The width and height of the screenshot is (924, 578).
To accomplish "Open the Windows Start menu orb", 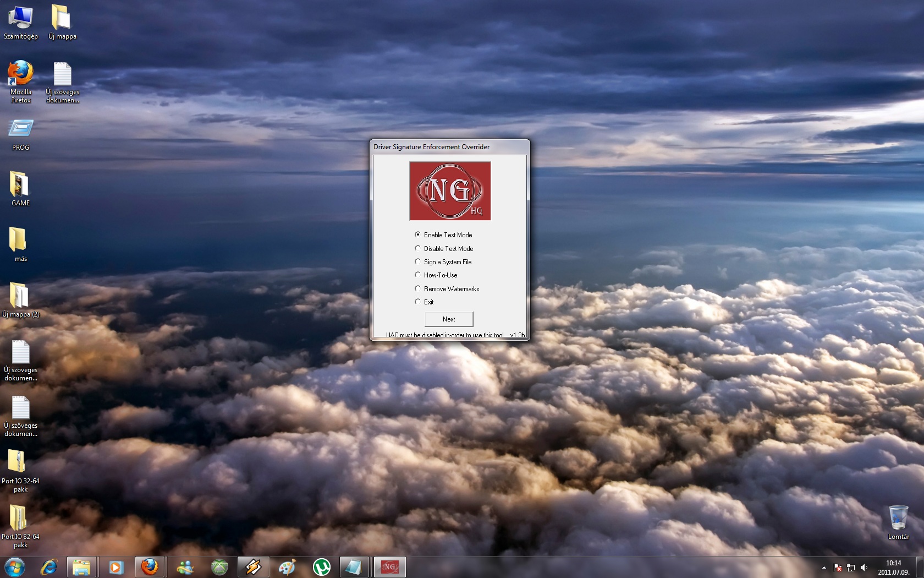I will [x=15, y=566].
